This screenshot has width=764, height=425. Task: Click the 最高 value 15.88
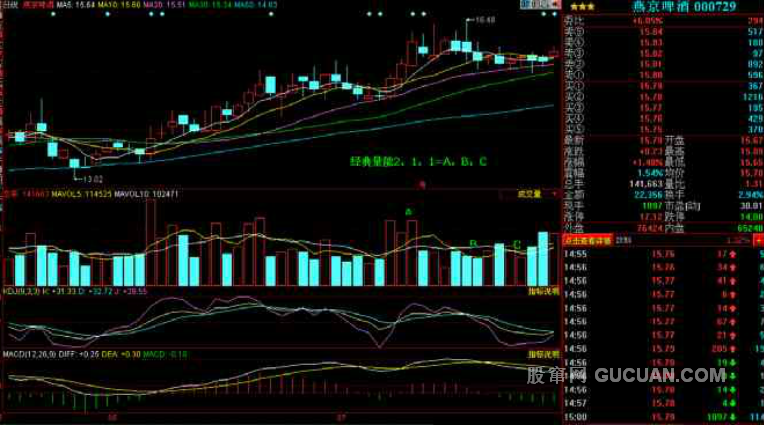point(752,151)
